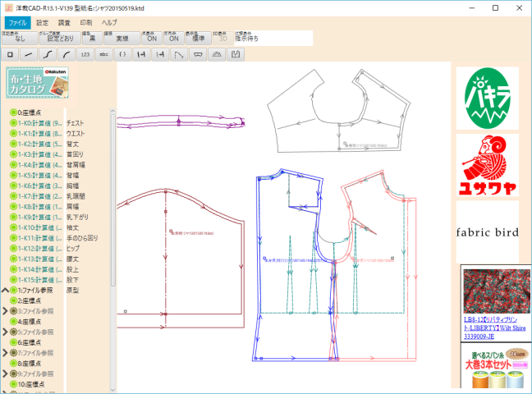Expand the 5:ファイル参照 tree node
The height and width of the screenshot is (394, 532).
coord(6,332)
